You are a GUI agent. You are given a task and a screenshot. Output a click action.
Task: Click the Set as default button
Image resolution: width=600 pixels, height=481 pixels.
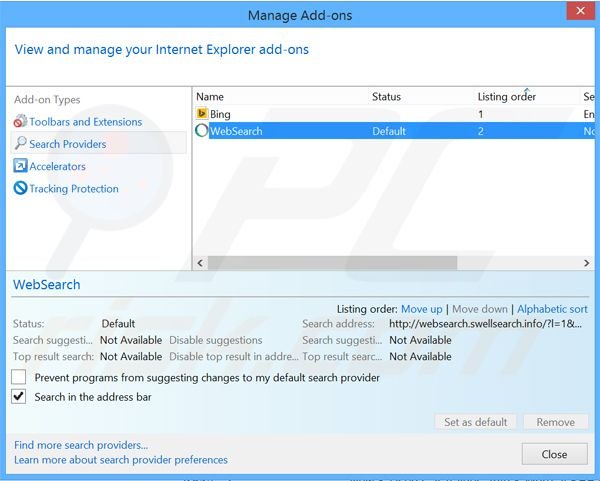click(x=475, y=422)
